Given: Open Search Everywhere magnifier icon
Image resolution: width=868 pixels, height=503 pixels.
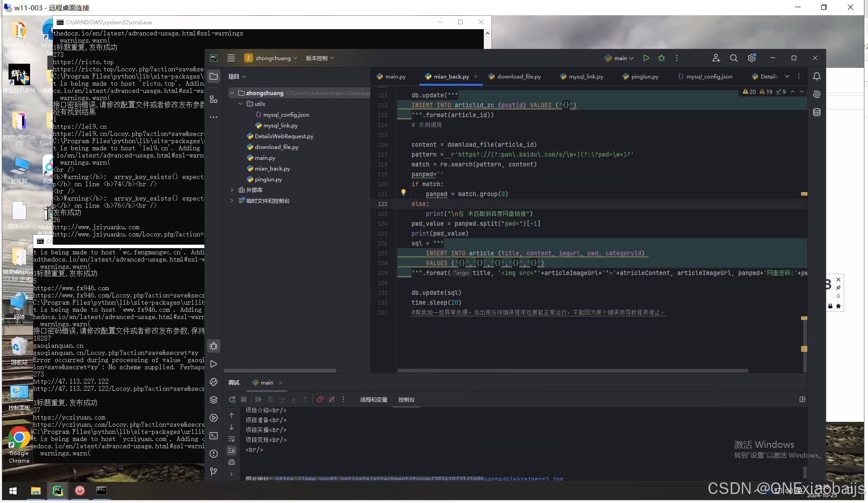Looking at the screenshot, I should pyautogui.click(x=733, y=58).
